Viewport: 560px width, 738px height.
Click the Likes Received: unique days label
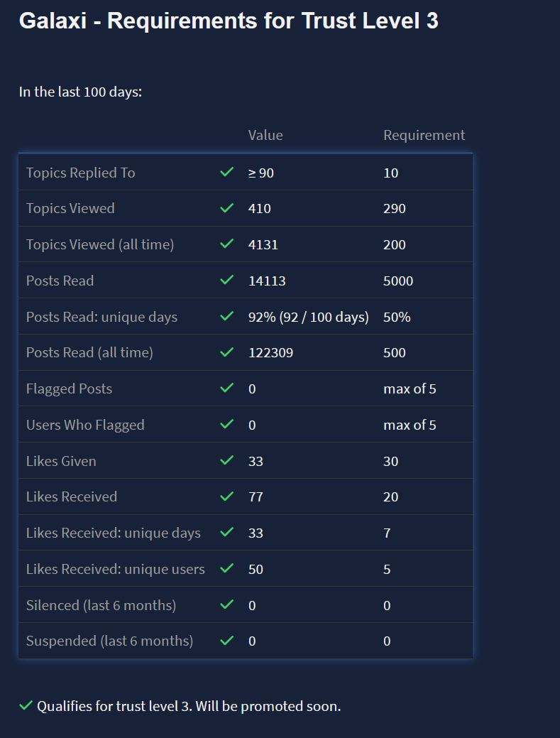[114, 533]
